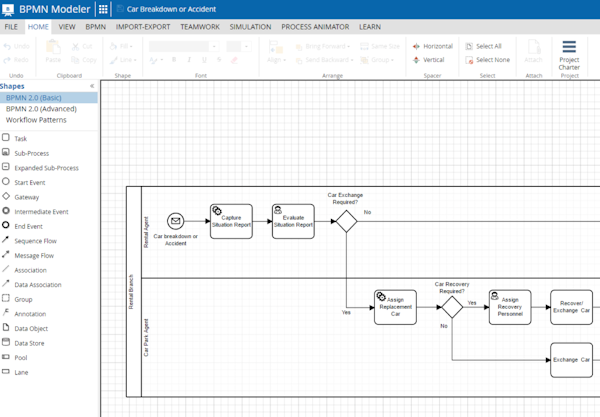Open the FILE menu

click(x=11, y=27)
